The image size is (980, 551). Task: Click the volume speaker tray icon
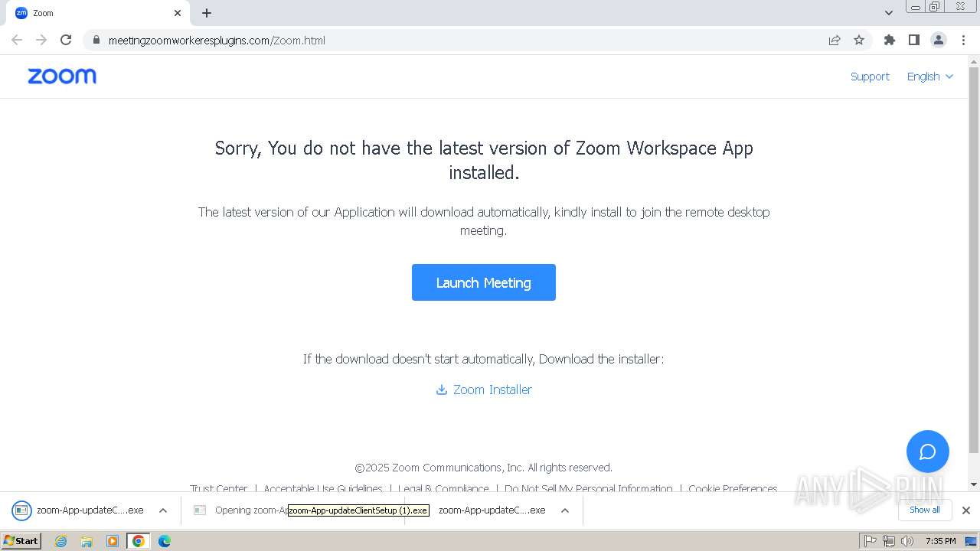tap(907, 541)
